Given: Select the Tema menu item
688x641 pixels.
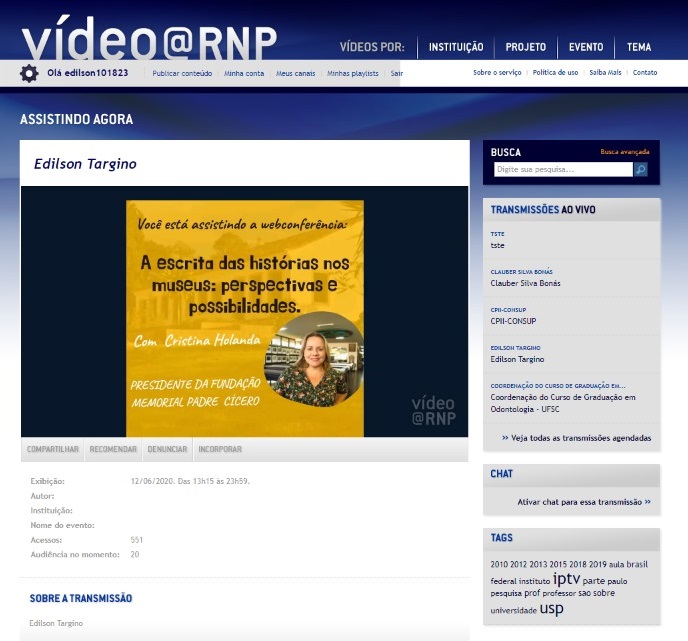Looking at the screenshot, I should (x=639, y=47).
